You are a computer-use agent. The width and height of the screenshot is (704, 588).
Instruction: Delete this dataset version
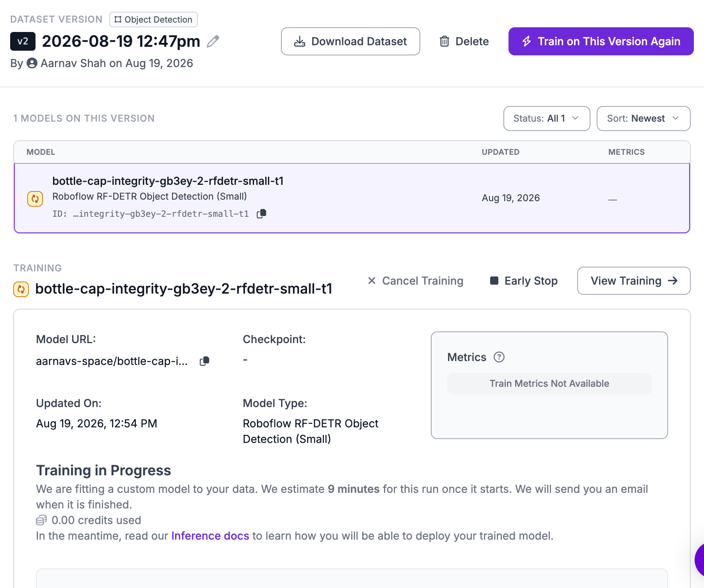(x=464, y=41)
